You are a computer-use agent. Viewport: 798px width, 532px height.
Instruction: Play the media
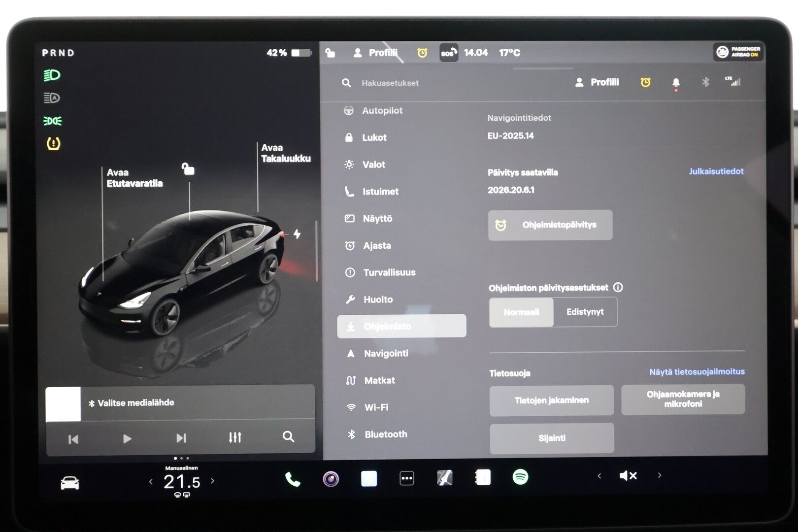pyautogui.click(x=127, y=438)
